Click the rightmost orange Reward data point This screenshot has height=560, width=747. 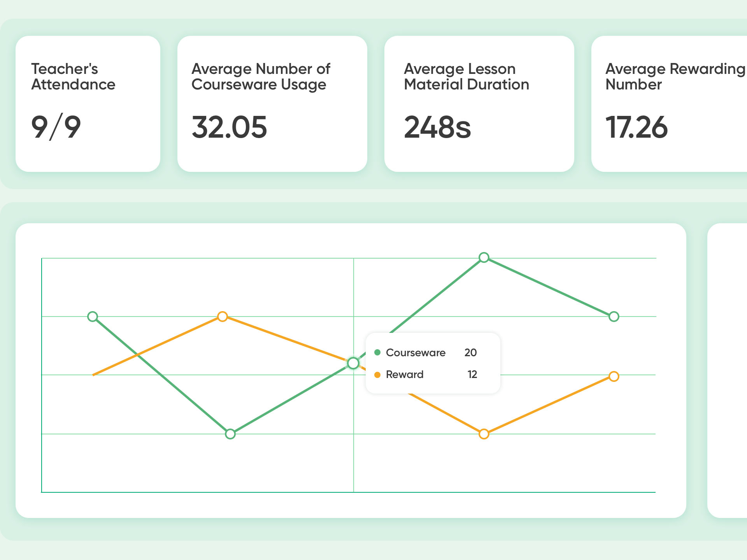(x=614, y=376)
